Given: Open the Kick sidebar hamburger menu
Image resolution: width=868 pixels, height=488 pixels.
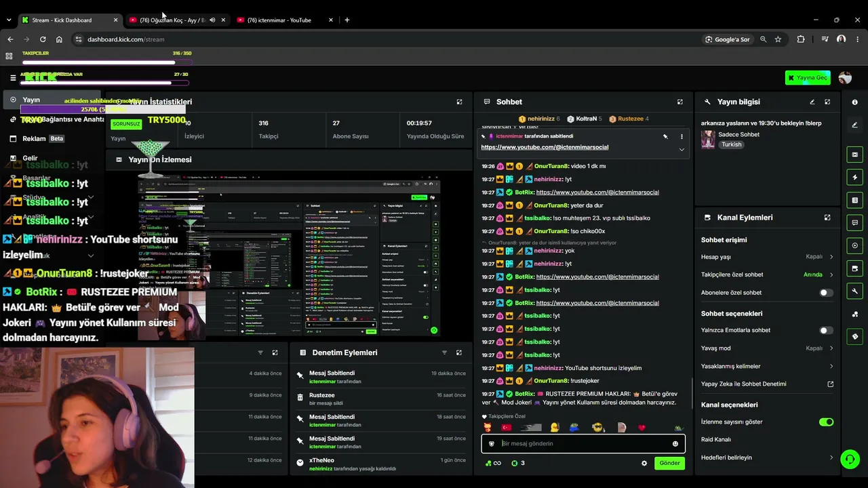Looking at the screenshot, I should pos(12,78).
